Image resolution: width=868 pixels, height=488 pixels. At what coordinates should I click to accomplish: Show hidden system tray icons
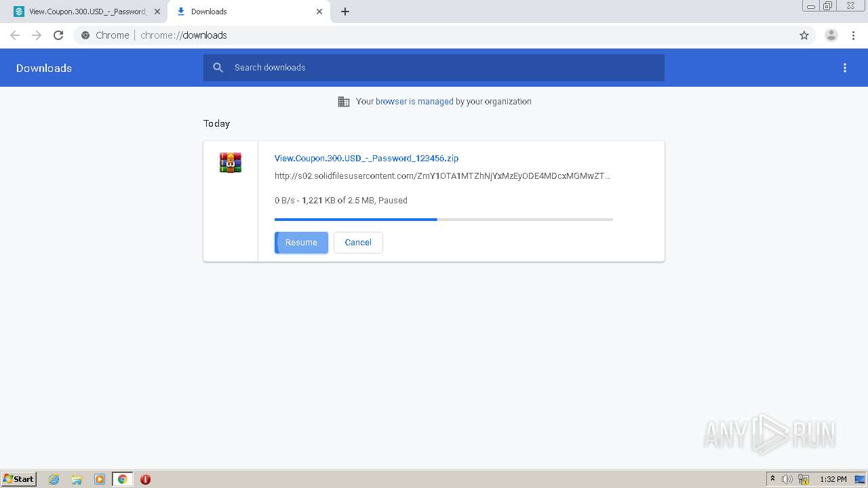click(772, 479)
